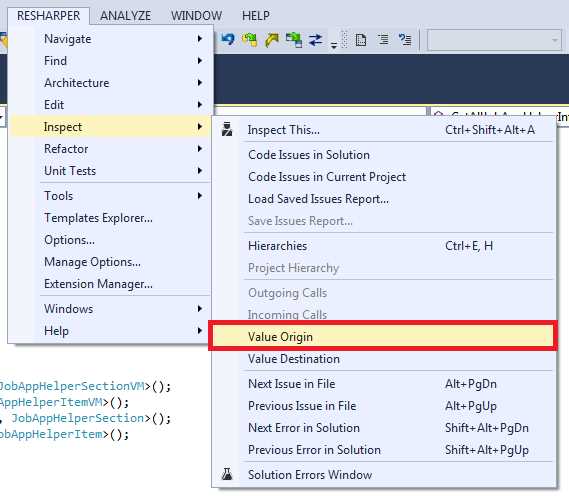The width and height of the screenshot is (569, 500).
Task: Expand the Find submenu
Action: click(x=111, y=61)
